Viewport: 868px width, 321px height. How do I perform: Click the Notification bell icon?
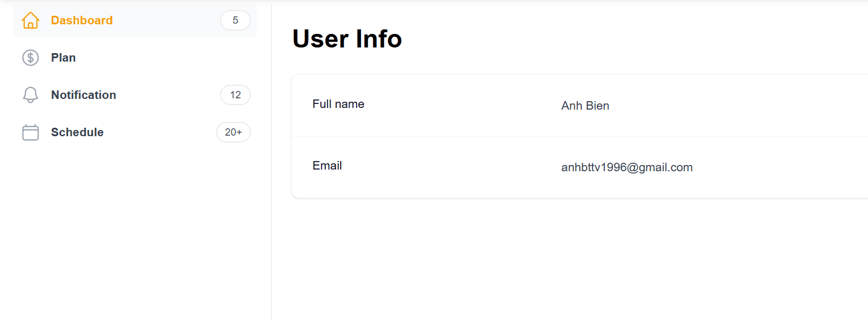(31, 95)
